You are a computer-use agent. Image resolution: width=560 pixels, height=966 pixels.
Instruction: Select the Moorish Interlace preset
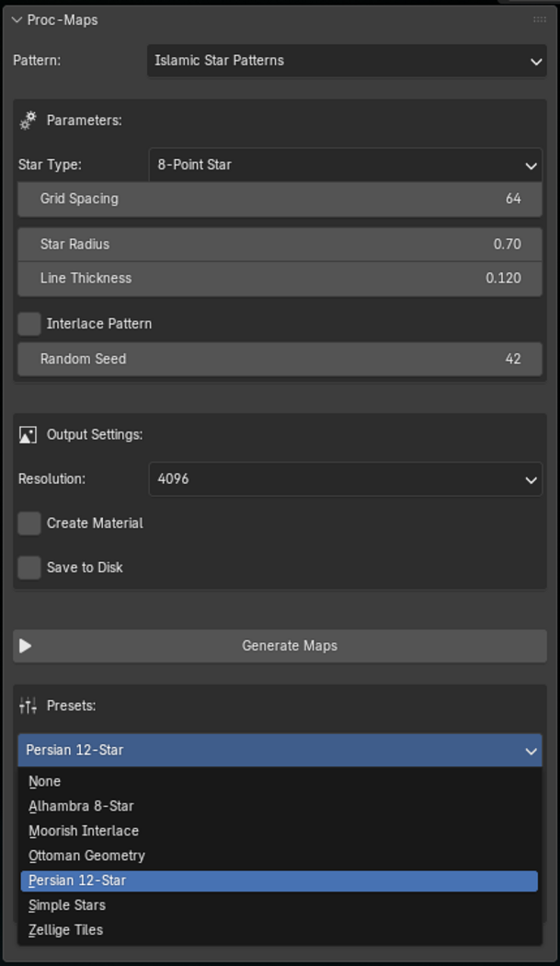pyautogui.click(x=84, y=831)
